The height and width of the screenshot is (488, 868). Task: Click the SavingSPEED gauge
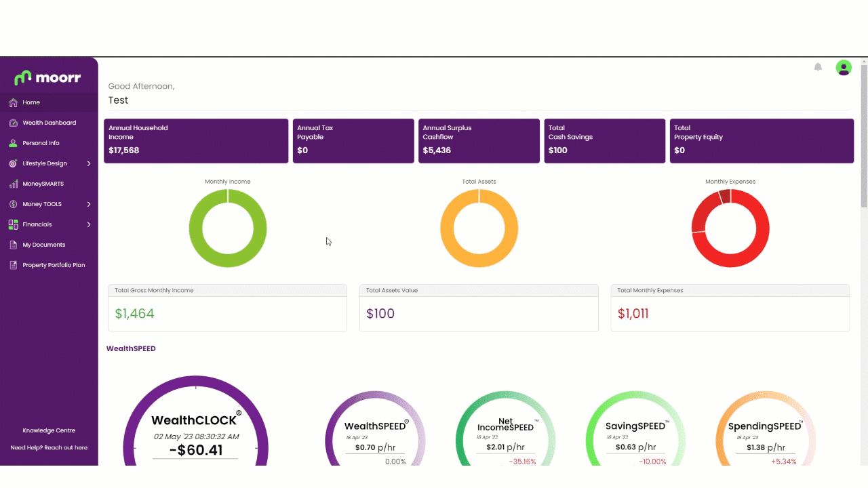click(x=635, y=428)
